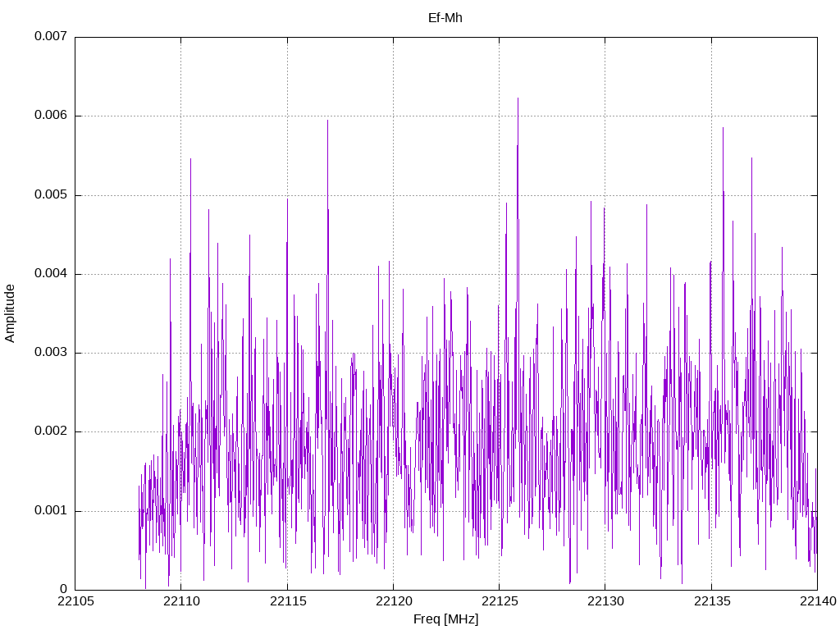The image size is (840, 630).
Task: Click the spectrum peak near 22135.5 MHz
Action: tap(723, 128)
